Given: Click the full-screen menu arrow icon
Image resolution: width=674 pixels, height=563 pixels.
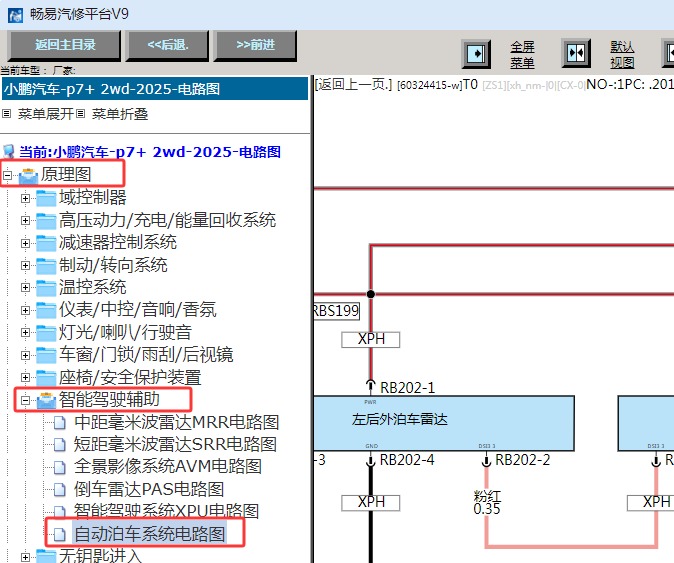Looking at the screenshot, I should [476, 54].
